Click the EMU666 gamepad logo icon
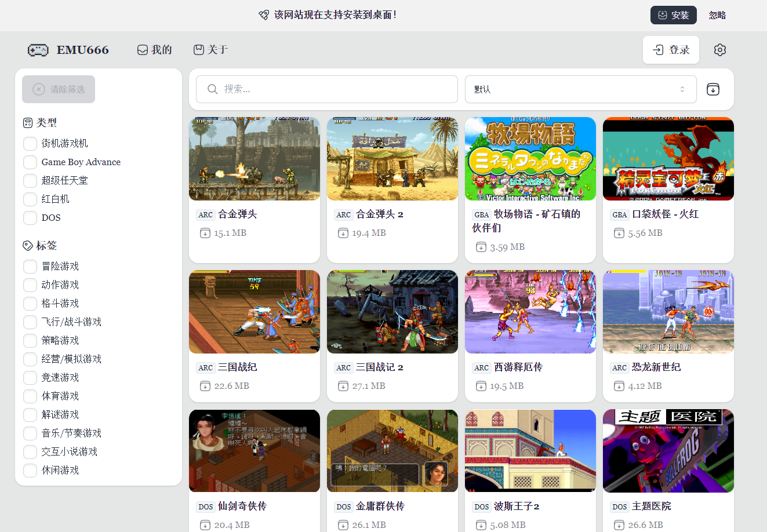Image resolution: width=767 pixels, height=532 pixels. [x=38, y=50]
